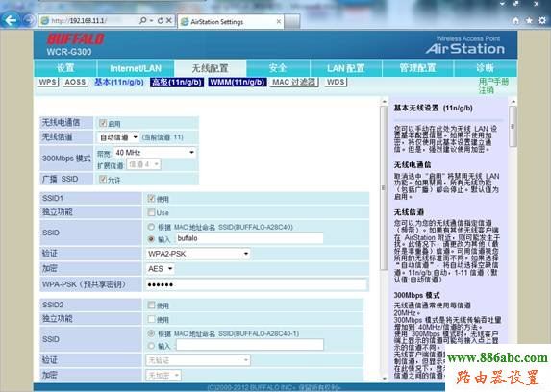
Task: Click the 注销 logout link
Action: coord(486,90)
